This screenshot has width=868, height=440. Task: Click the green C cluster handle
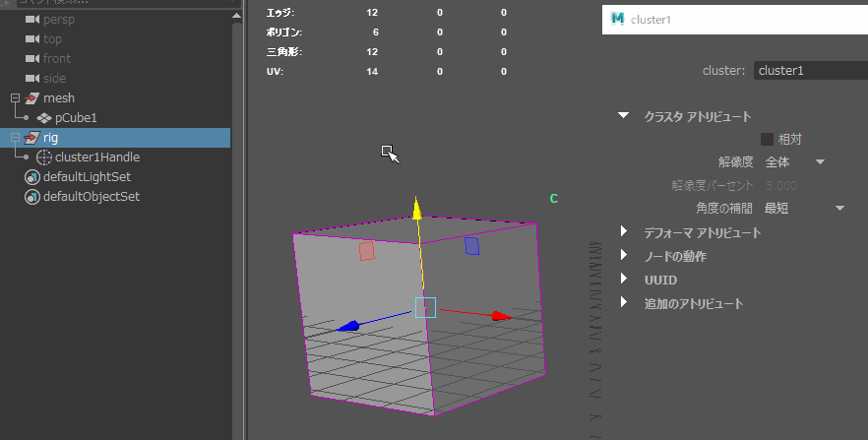pos(553,198)
